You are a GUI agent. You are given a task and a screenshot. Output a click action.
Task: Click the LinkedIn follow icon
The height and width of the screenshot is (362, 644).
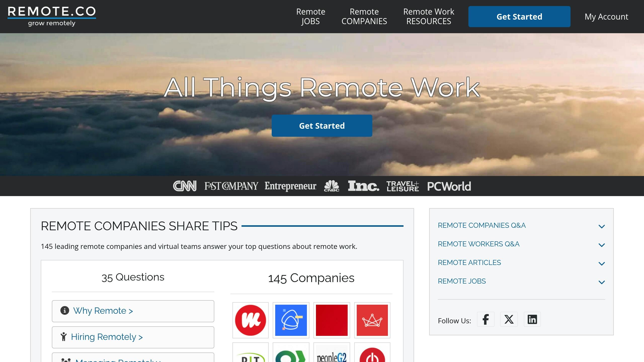click(x=532, y=320)
